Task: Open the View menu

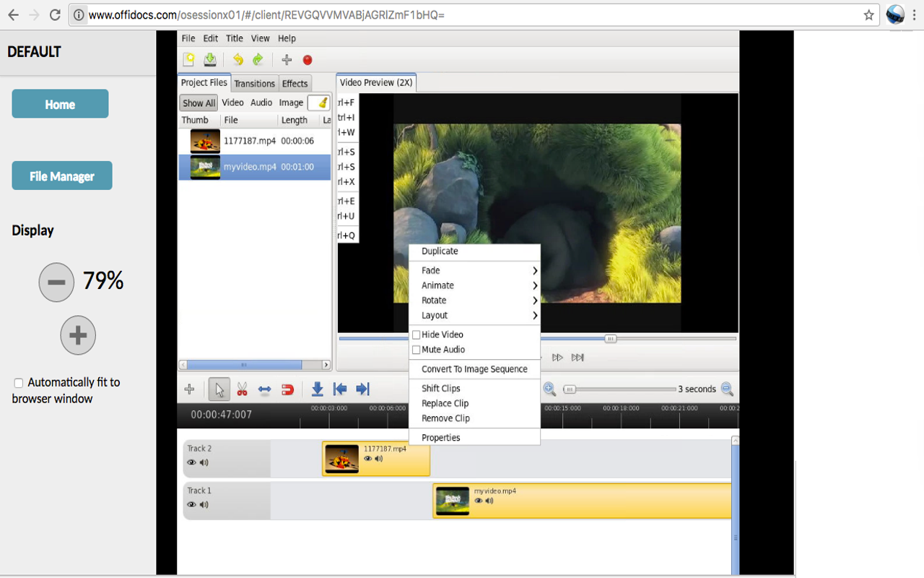Action: click(x=261, y=38)
